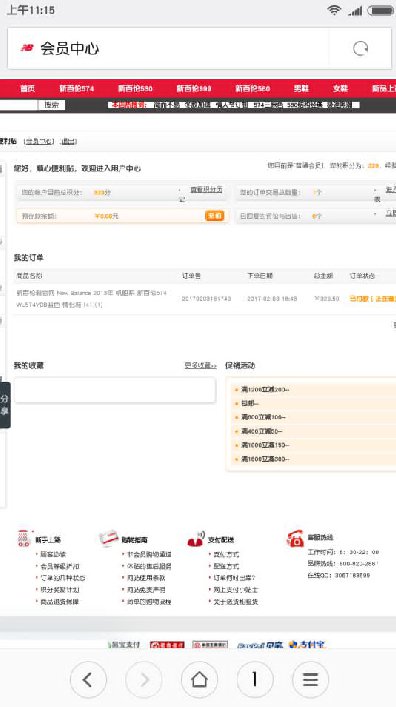The height and width of the screenshot is (707, 396).
Task: Open the 首页 navigation tab
Action: click(x=28, y=88)
